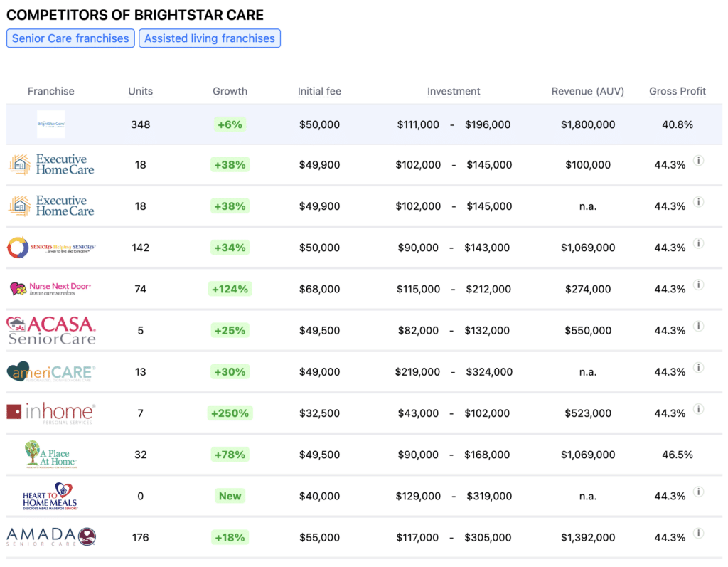Click the $550,000 revenue value

588,330
